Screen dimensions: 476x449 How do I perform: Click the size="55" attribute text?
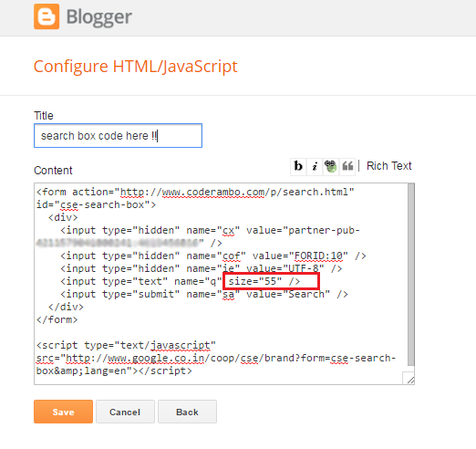tap(255, 281)
